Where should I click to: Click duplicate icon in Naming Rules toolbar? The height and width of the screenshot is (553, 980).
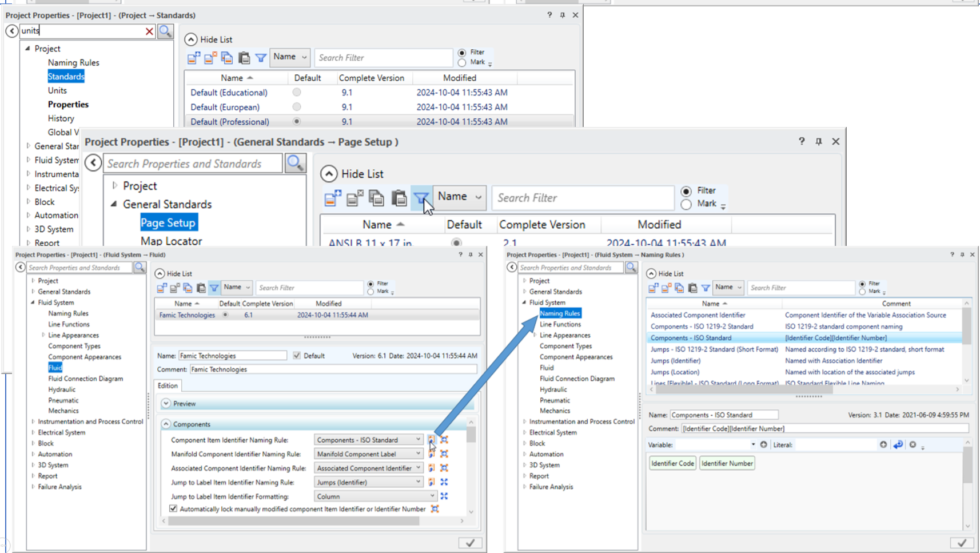[679, 288]
